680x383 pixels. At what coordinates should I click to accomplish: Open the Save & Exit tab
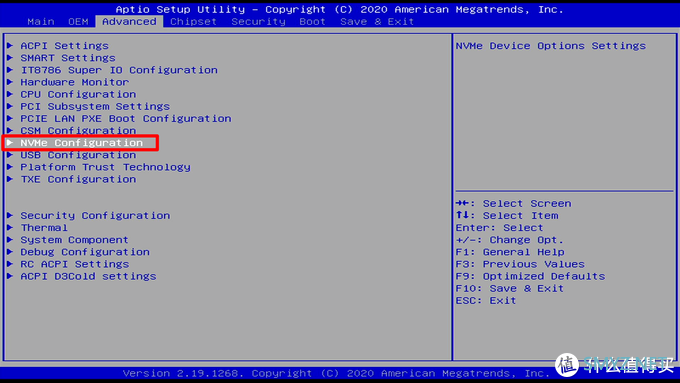coord(377,22)
